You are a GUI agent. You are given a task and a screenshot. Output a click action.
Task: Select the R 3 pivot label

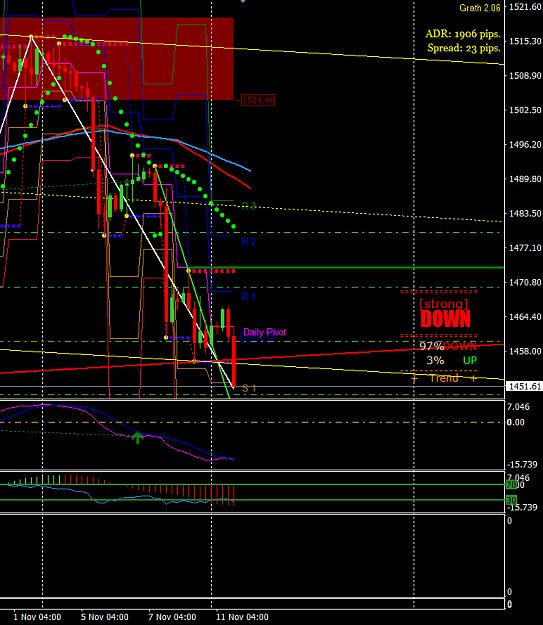tap(248, 206)
